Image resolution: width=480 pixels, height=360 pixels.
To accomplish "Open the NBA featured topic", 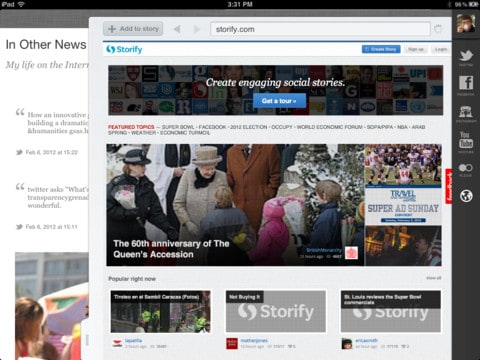I will (402, 127).
